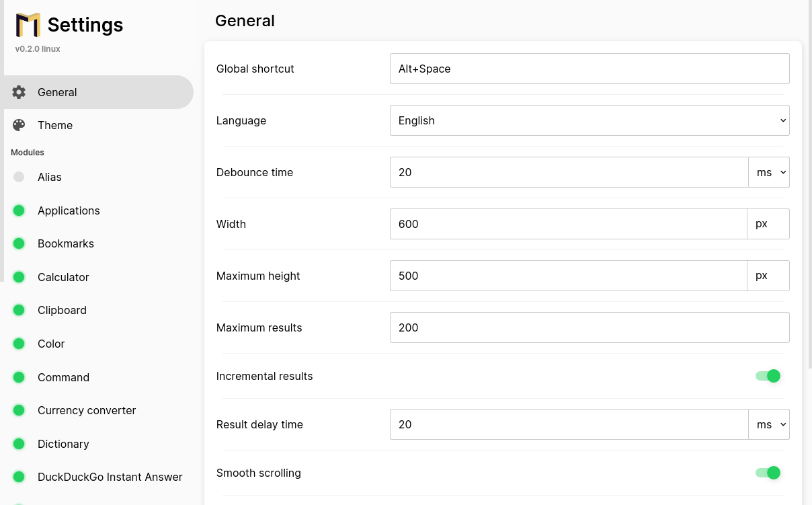Click the Global shortcut input field

589,69
